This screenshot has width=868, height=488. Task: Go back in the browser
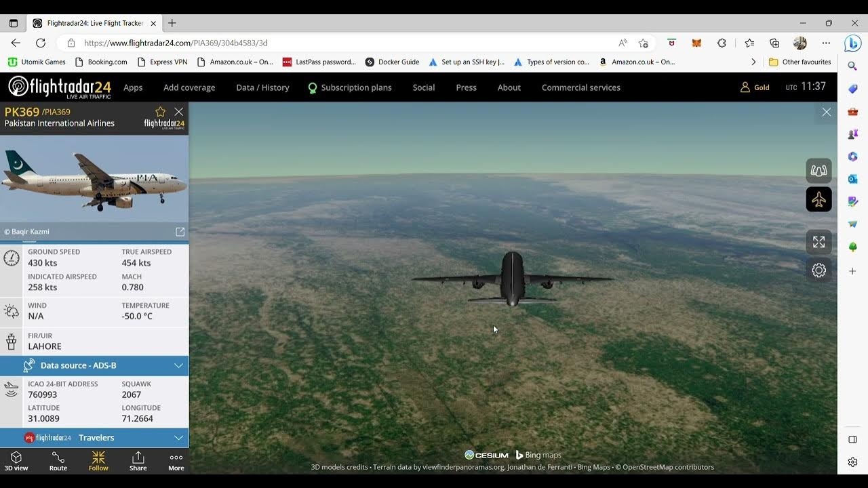pyautogui.click(x=16, y=43)
